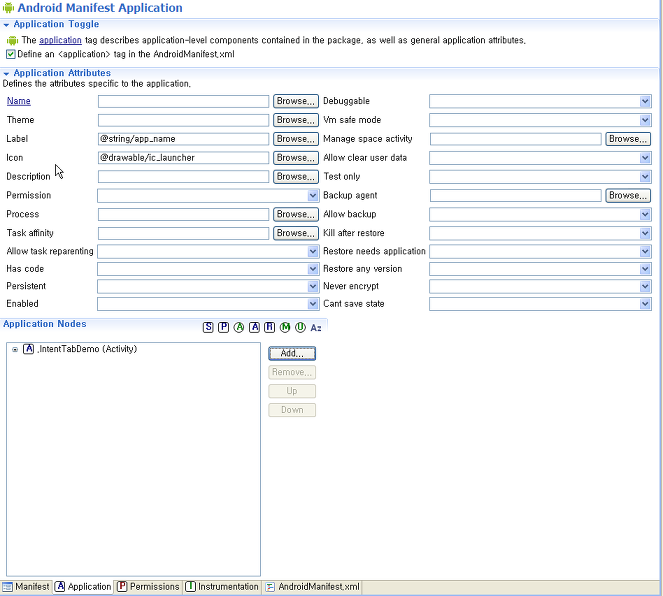Screen dimensions: 663x596
Task: Switch to the Permissions tab
Action: point(148,587)
